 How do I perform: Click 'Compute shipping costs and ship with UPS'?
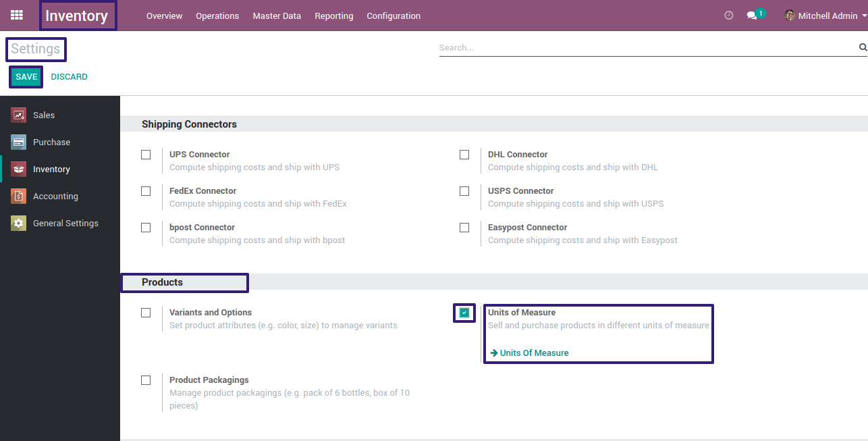[x=254, y=167]
